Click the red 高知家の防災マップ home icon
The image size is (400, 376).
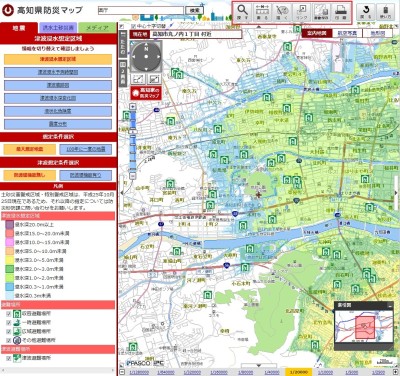pyautogui.click(x=146, y=93)
